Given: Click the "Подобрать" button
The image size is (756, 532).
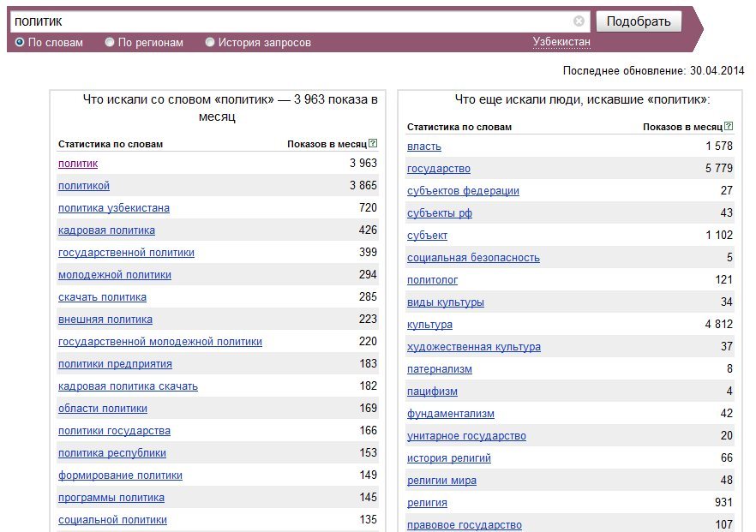Looking at the screenshot, I should 639,21.
